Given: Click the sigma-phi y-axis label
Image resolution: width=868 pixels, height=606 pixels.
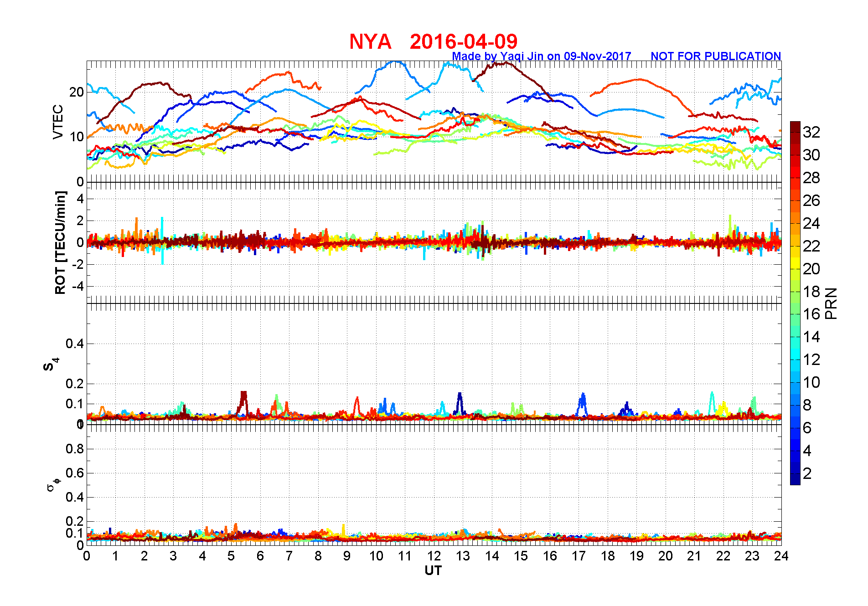Looking at the screenshot, I should click(x=53, y=484).
